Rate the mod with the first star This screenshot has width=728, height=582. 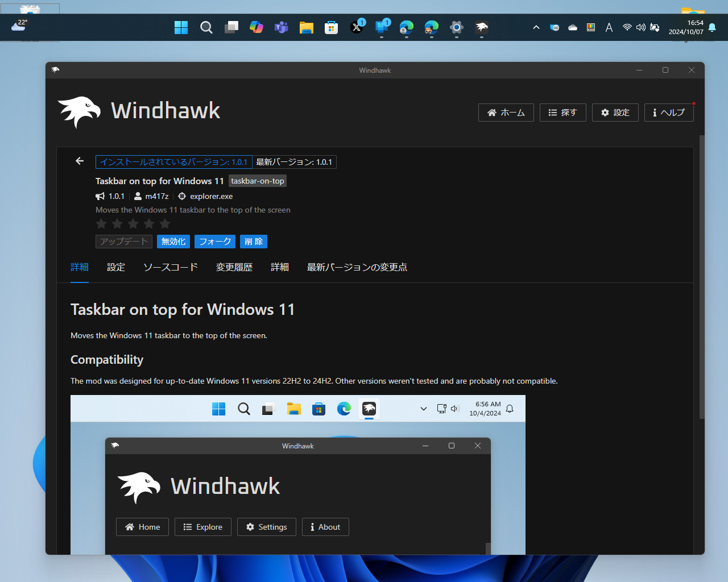(x=101, y=224)
